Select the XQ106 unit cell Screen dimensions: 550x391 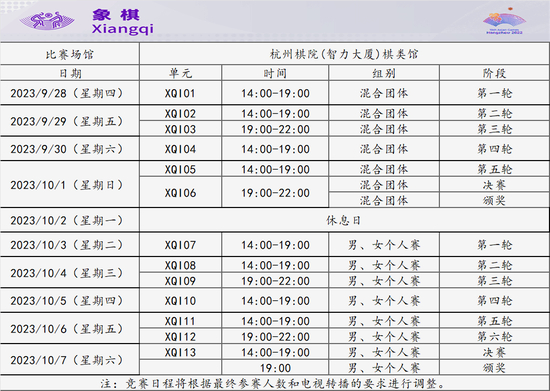(x=180, y=193)
